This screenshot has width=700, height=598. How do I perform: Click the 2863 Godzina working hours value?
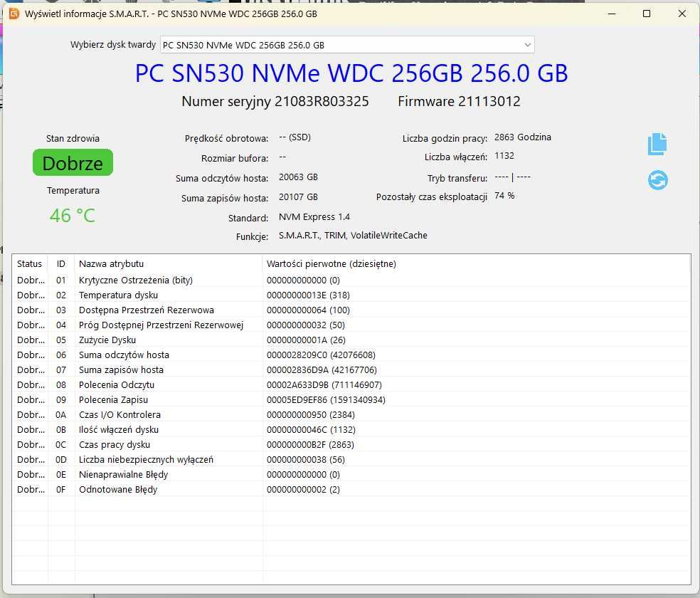[523, 137]
